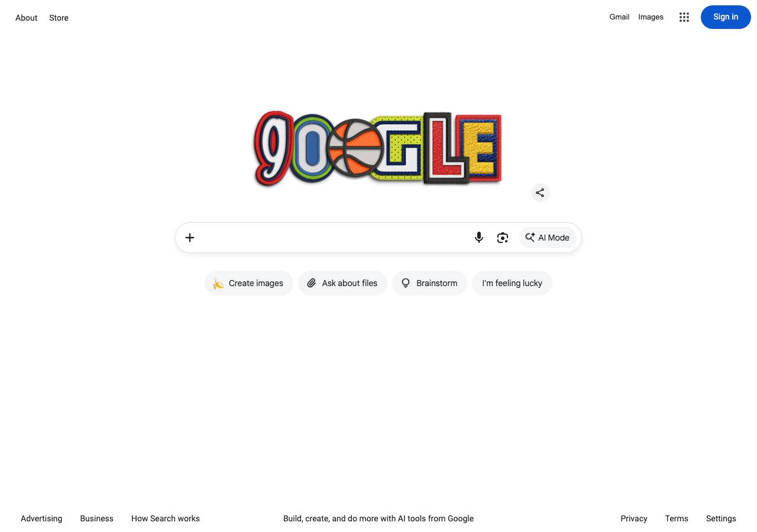Click I'm feeling lucky
757x532 pixels.
coord(512,283)
